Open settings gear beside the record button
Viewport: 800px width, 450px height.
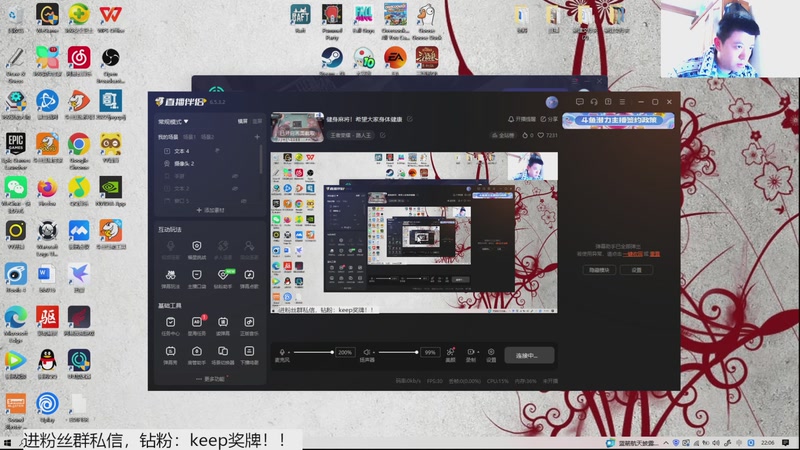[x=491, y=355]
